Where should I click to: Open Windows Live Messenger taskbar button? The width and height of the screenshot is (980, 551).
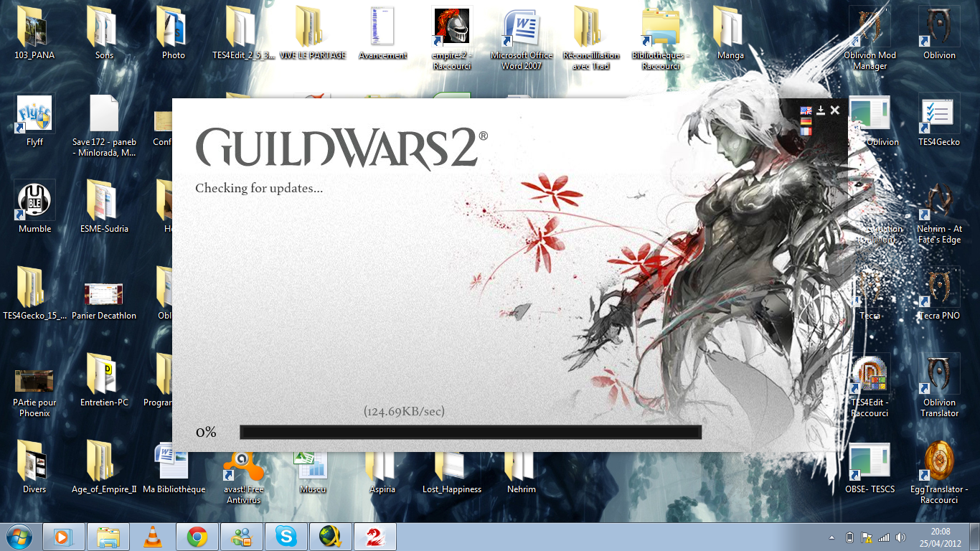242,537
